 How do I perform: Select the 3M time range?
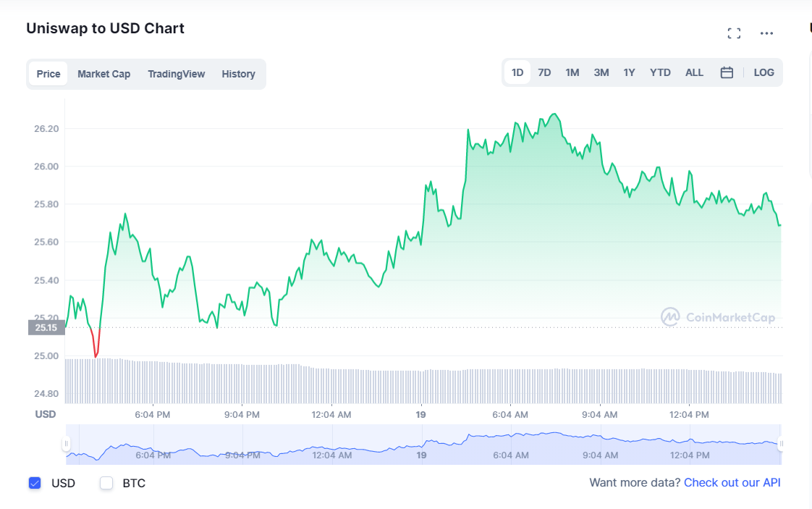coord(601,72)
